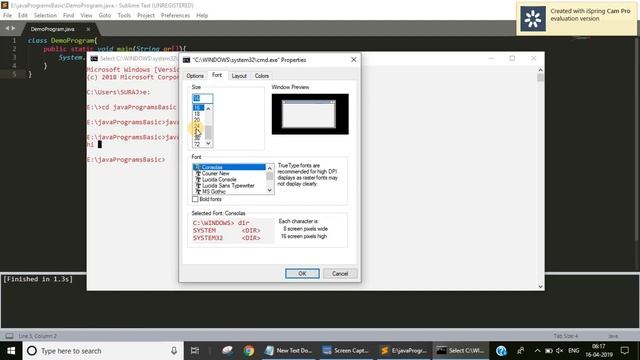Click the font Size input field
Viewport: 640px width, 360px height.
pyautogui.click(x=202, y=98)
